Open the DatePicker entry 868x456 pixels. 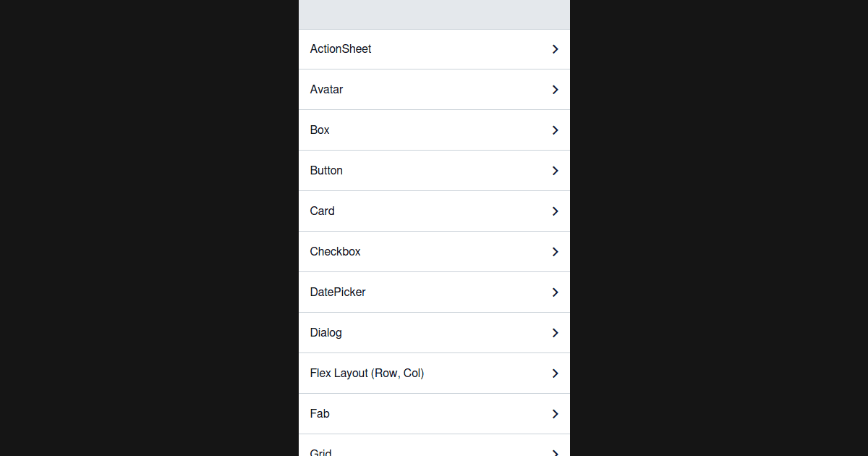(x=338, y=292)
